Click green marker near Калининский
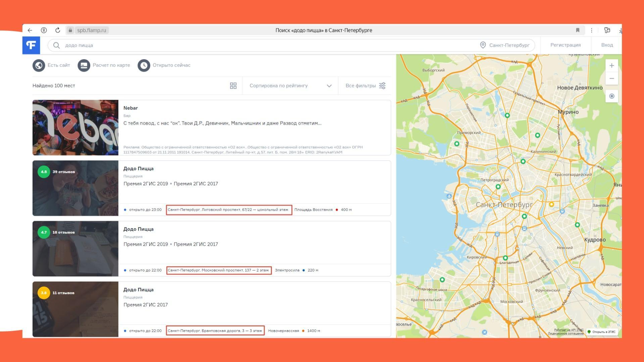Image resolution: width=644 pixels, height=362 pixels. tap(523, 161)
